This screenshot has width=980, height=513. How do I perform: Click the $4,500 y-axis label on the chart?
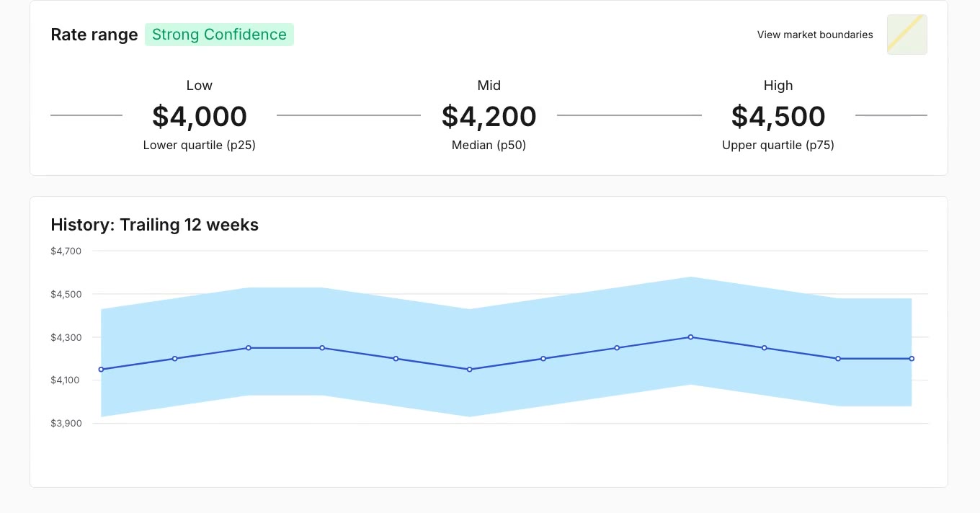coord(66,294)
